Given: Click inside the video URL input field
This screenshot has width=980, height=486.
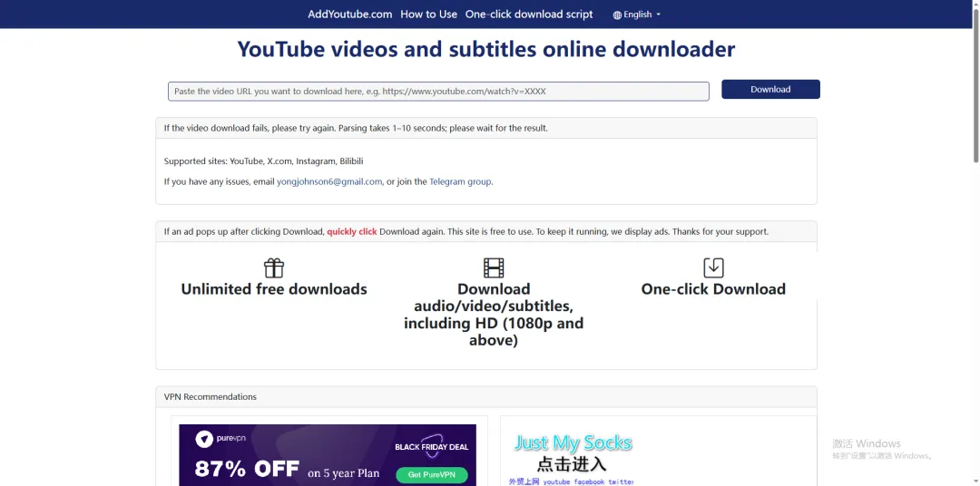Looking at the screenshot, I should (x=438, y=92).
